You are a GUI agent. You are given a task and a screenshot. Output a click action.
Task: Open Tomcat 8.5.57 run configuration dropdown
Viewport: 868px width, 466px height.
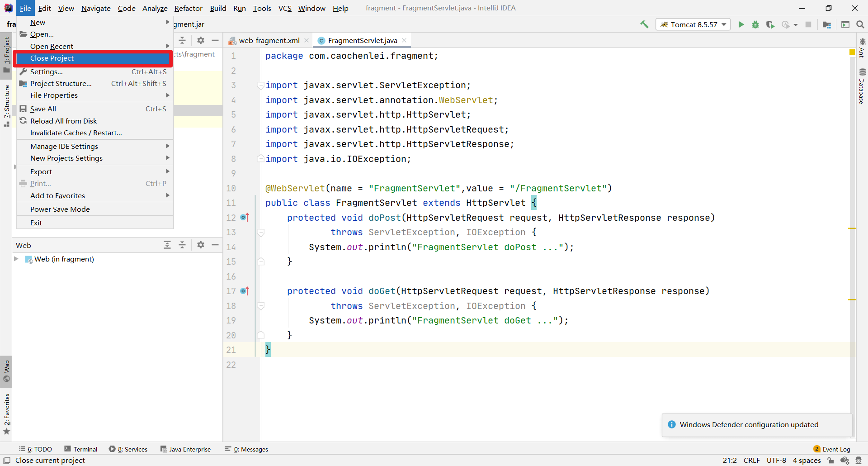point(724,24)
